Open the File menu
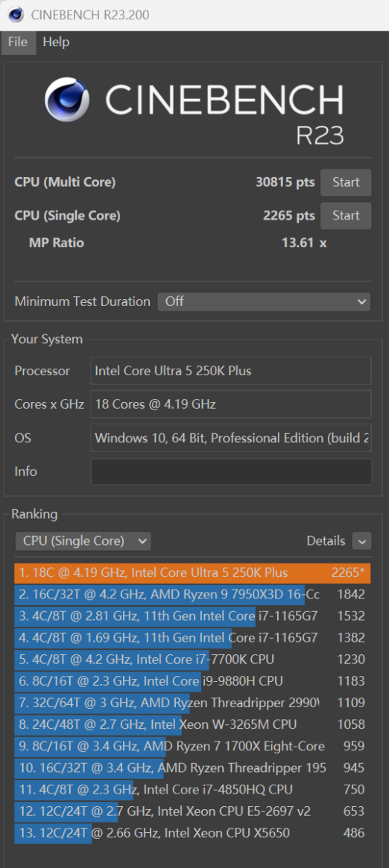Viewport: 389px width, 868px height. [19, 42]
